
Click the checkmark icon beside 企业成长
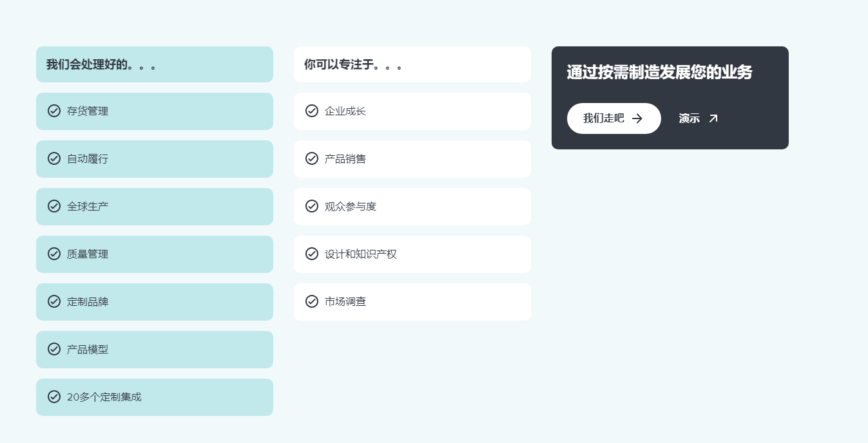click(312, 111)
